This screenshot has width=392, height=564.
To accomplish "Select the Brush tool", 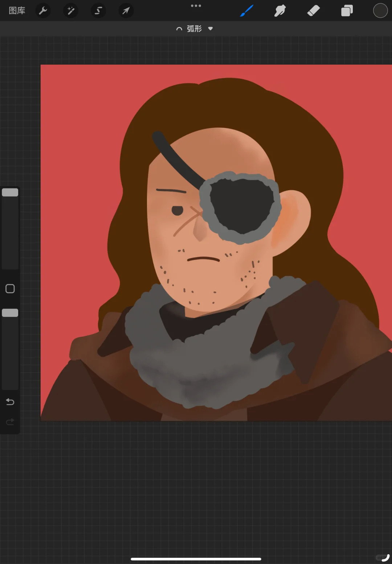I will 247,11.
